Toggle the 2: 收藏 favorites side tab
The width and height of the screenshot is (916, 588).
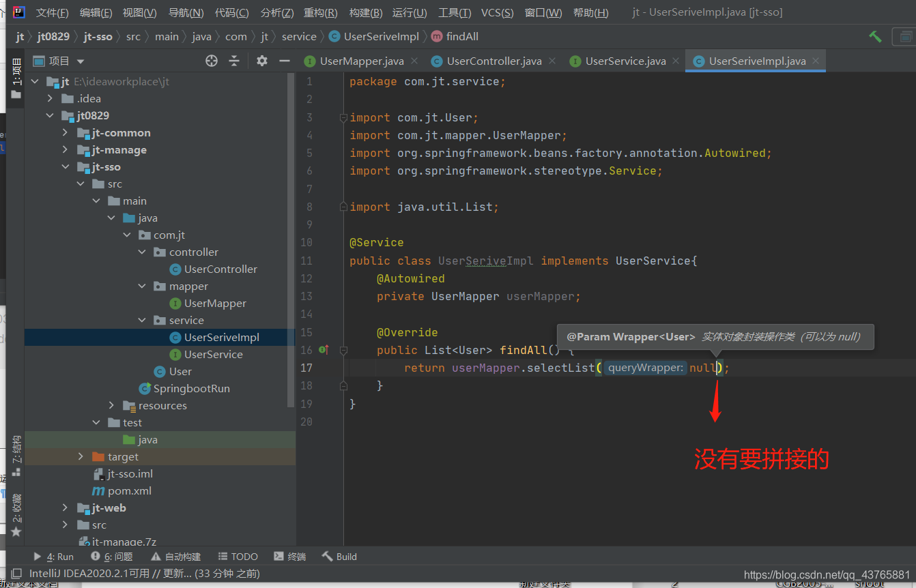tap(16, 514)
